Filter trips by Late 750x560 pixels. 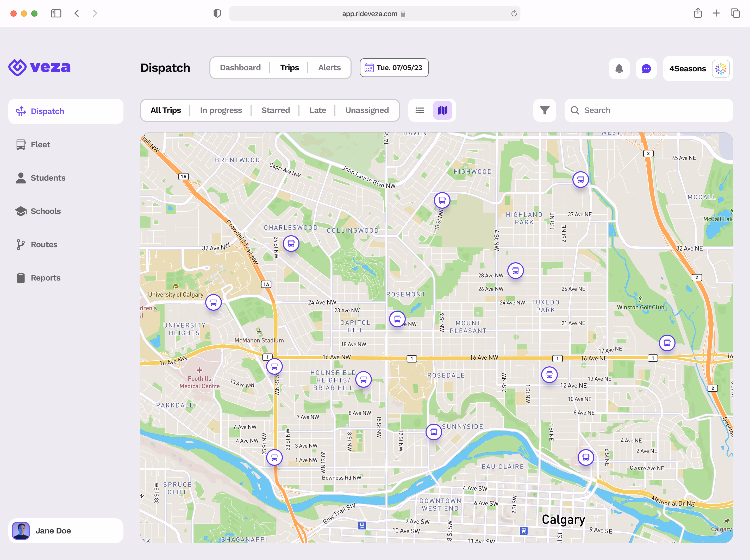[x=317, y=110]
